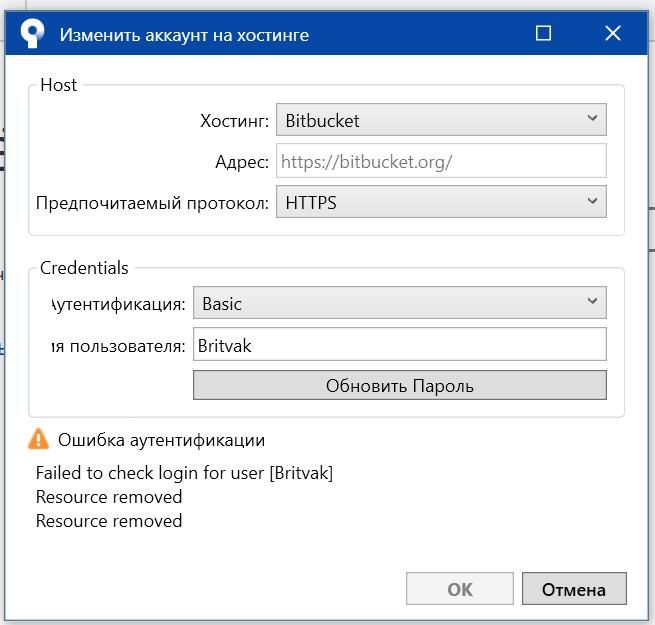Expand the Предпочитаемый протокол HTTPS dropdown
Image resolution: width=655 pixels, height=625 pixels.
(441, 202)
